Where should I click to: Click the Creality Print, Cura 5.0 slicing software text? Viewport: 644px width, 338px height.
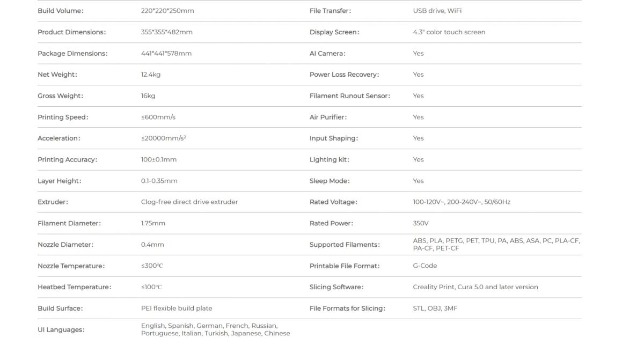click(x=475, y=287)
